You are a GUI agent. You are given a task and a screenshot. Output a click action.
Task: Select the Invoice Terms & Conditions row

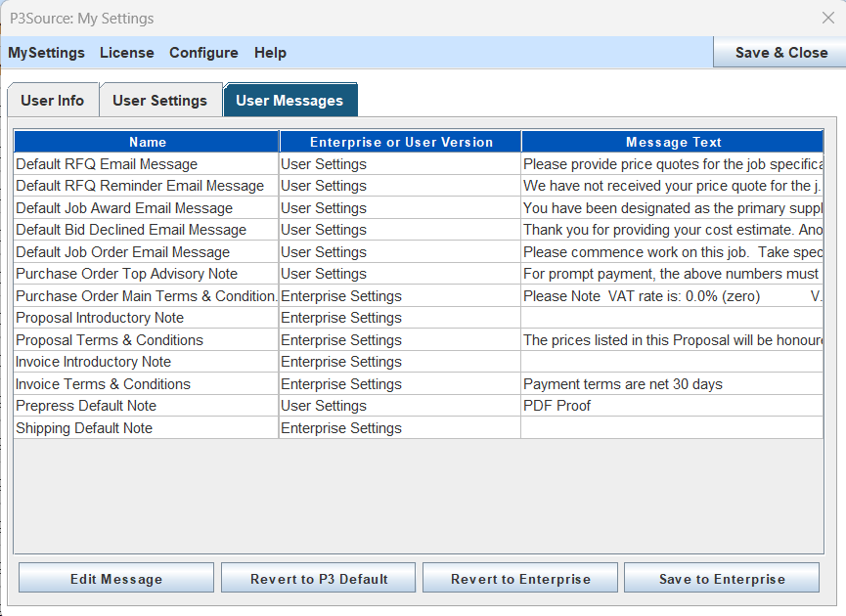(147, 383)
